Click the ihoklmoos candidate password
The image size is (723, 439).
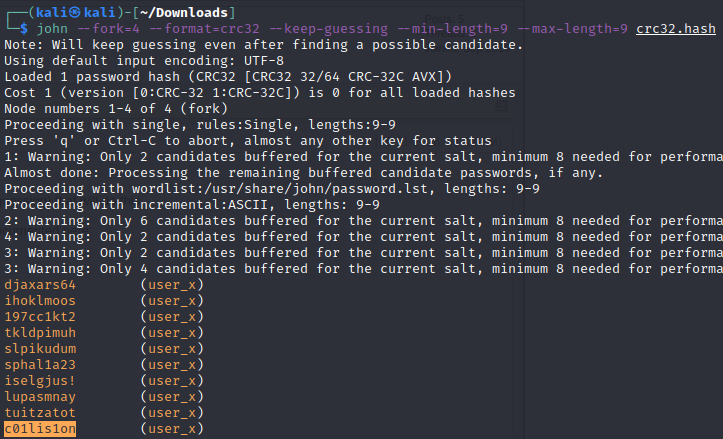(x=40, y=301)
